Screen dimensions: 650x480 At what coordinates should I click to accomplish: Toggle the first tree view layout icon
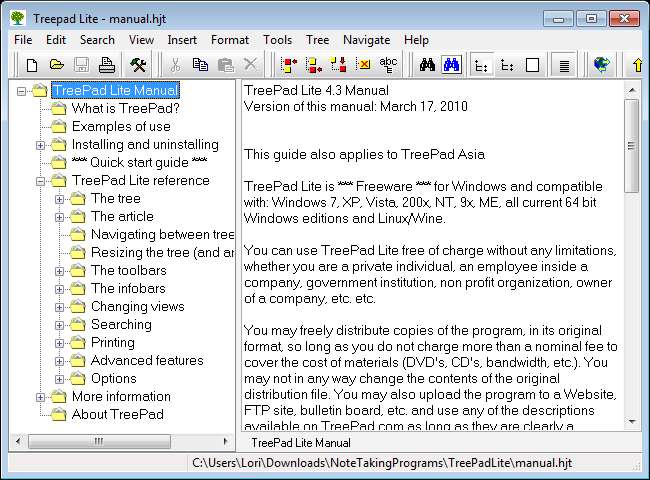pyautogui.click(x=481, y=65)
